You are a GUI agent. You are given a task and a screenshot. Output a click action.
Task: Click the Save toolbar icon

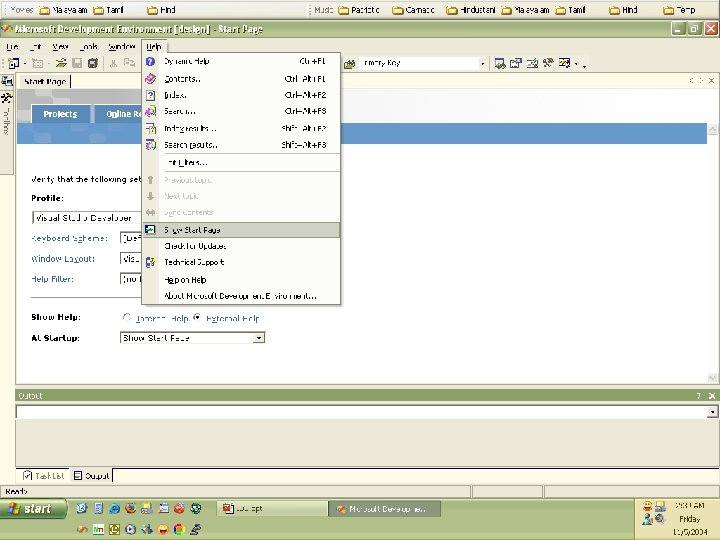coord(77,63)
